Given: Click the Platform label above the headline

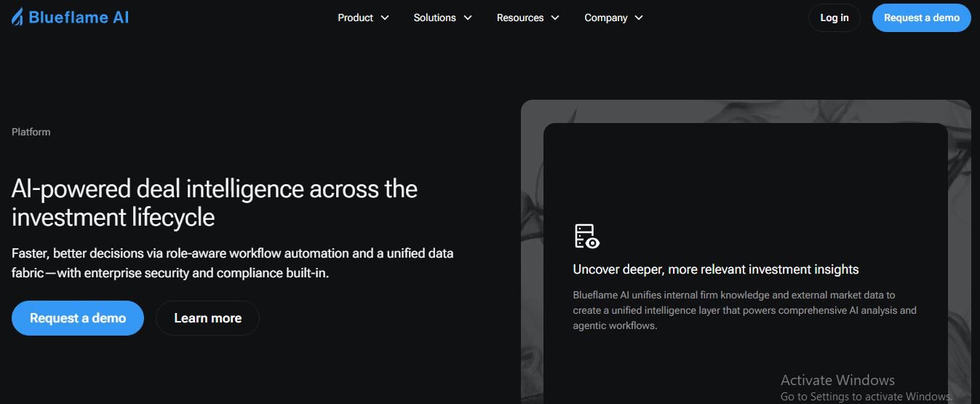Looking at the screenshot, I should (31, 132).
